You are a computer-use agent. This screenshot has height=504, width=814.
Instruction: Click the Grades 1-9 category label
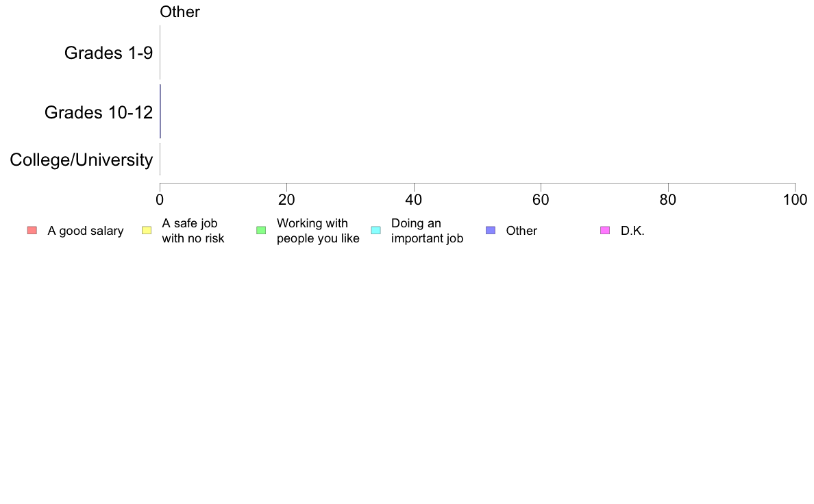coord(108,53)
